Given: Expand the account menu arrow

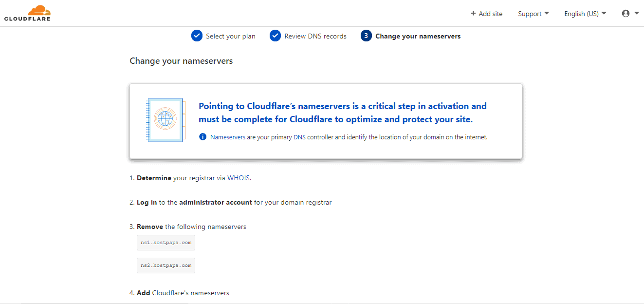Looking at the screenshot, I should [637, 14].
